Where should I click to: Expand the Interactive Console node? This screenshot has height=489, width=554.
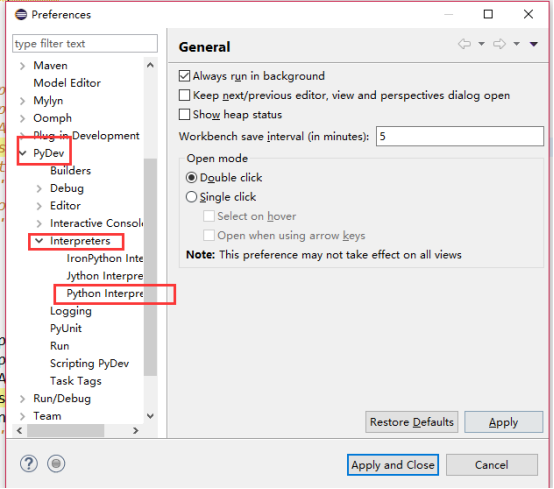(39, 223)
